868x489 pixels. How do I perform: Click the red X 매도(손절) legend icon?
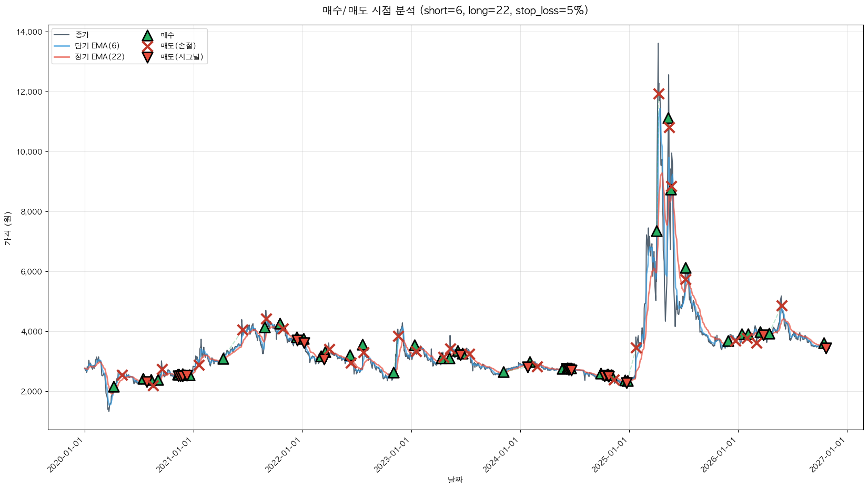pos(147,46)
